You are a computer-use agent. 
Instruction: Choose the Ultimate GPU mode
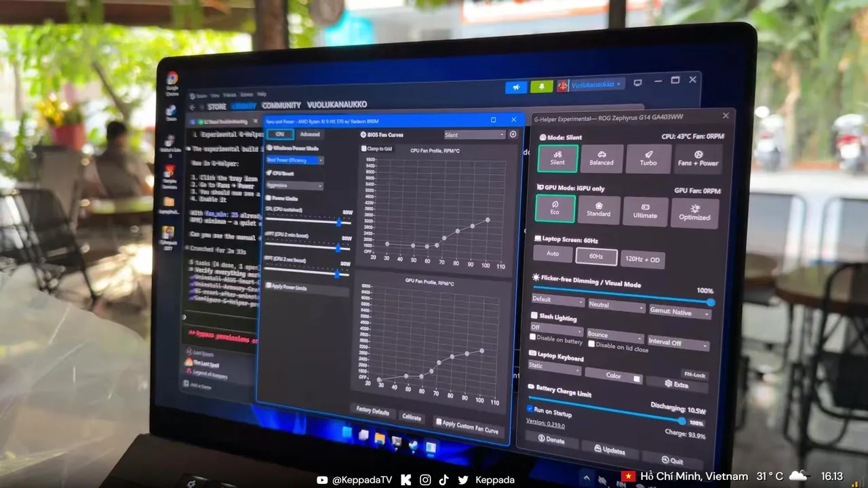click(x=645, y=211)
